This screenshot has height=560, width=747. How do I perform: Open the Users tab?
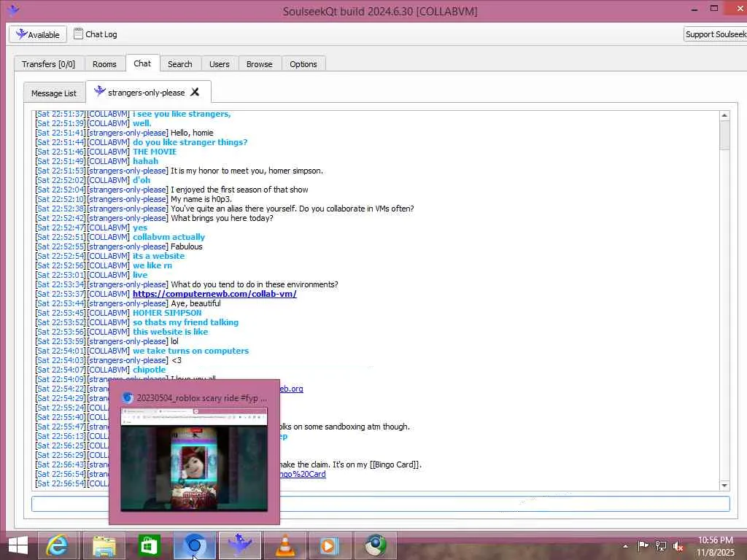(219, 64)
